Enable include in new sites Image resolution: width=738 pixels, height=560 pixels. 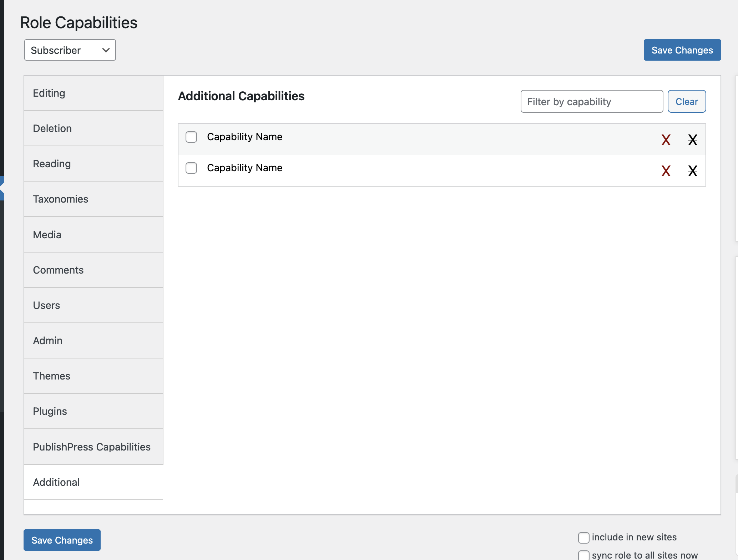coord(583,538)
